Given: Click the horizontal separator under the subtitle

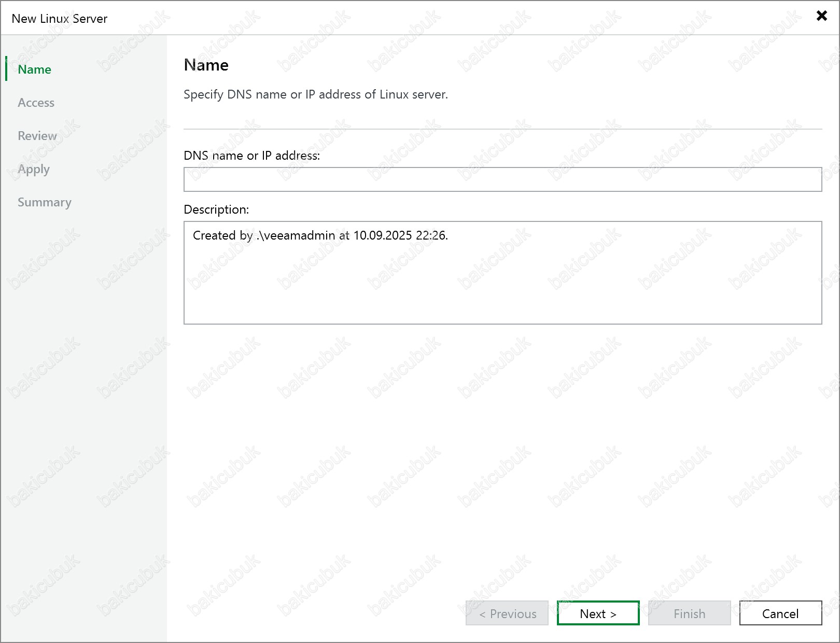Looking at the screenshot, I should [x=502, y=129].
